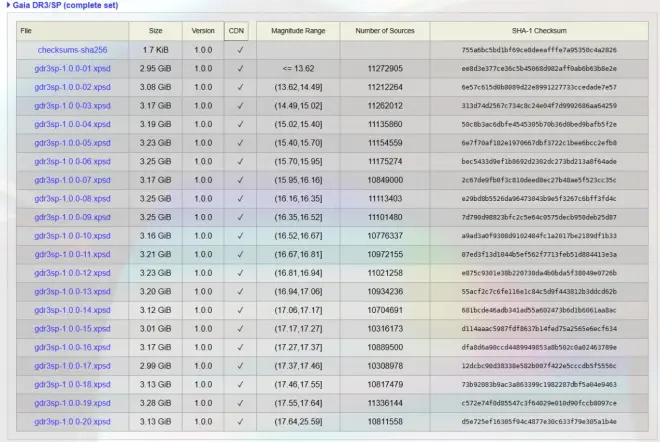Viewport: 660px width, 442px height.
Task: Download gdr3sp-1.0.0-14.xpsd
Action: pyautogui.click(x=72, y=310)
